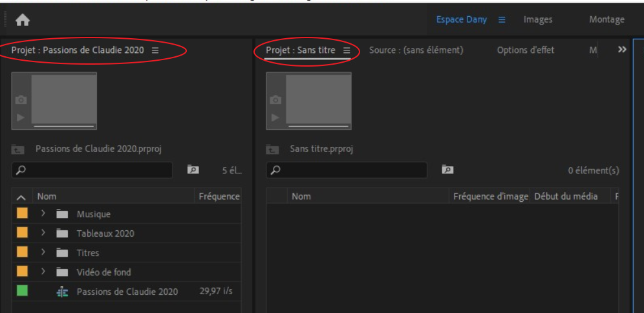The width and height of the screenshot is (644, 313).
Task: Play the Sans titre preview thumbnail
Action: (x=275, y=118)
